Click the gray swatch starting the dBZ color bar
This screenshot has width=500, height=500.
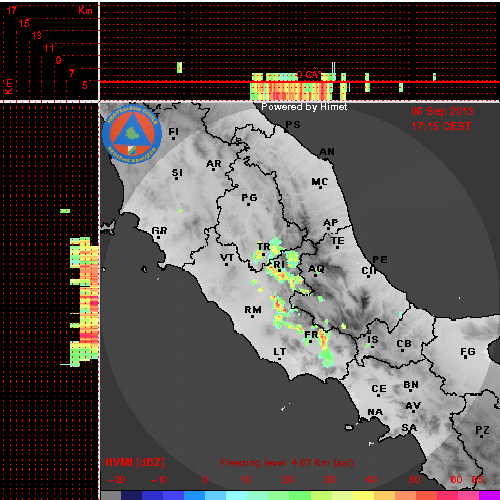[x=111, y=495]
